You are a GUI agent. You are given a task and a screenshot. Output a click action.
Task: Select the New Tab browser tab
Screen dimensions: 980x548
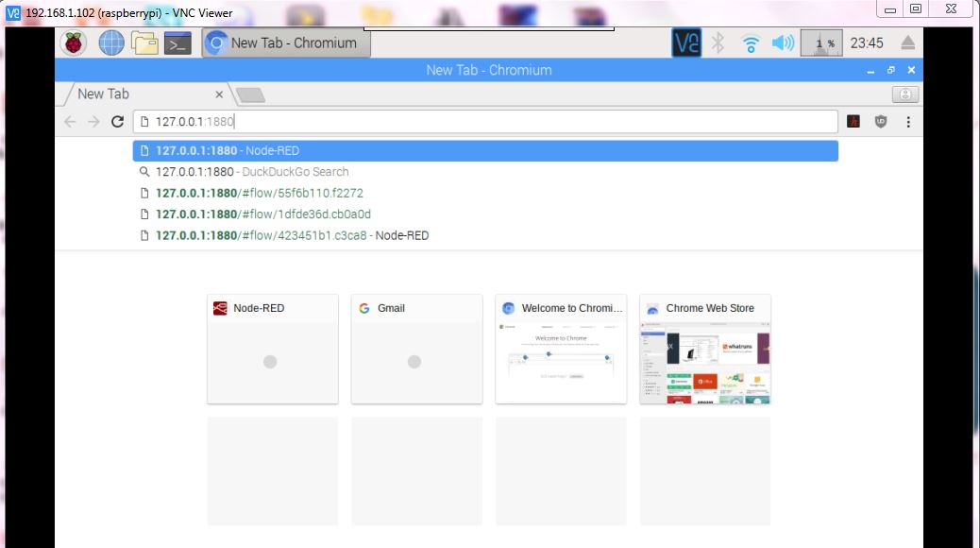147,94
